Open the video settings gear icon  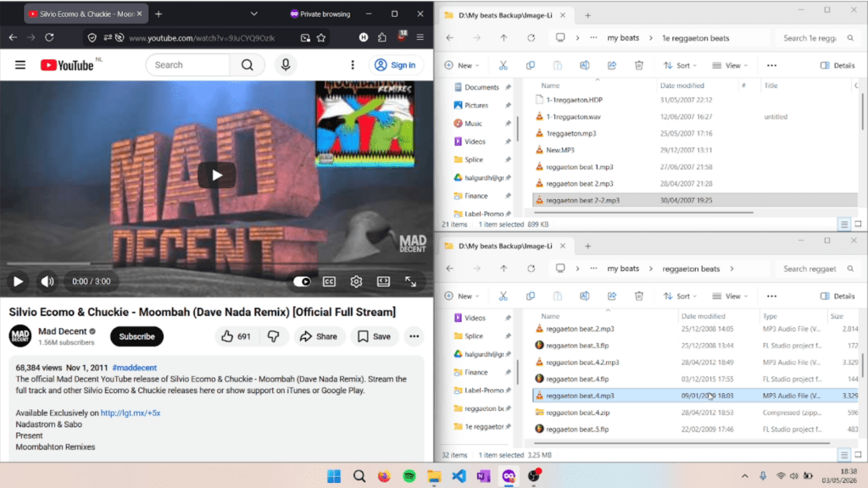click(x=356, y=281)
